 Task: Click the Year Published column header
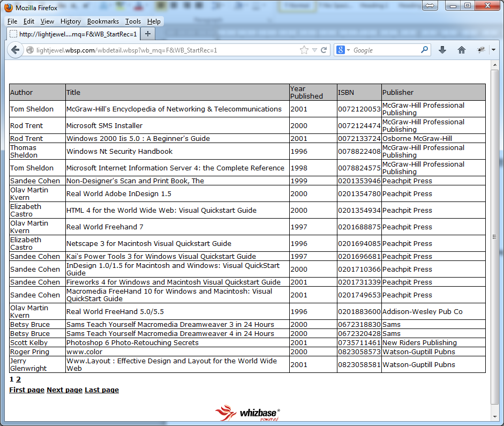pos(313,92)
